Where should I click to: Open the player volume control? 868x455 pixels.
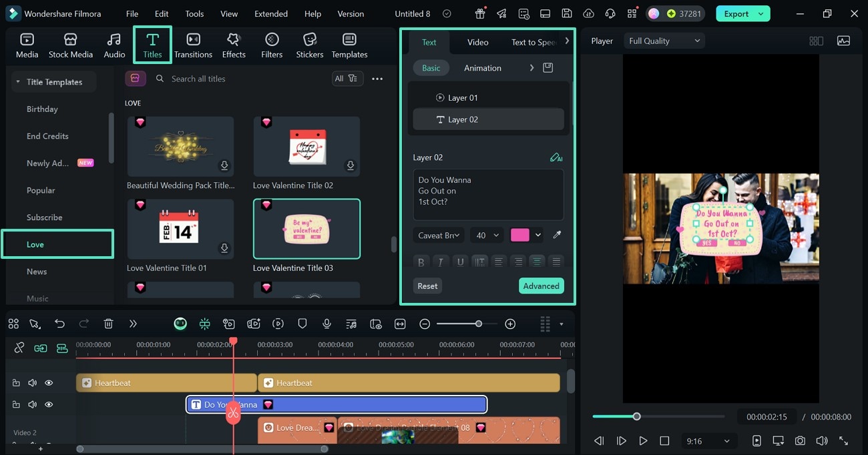coord(822,441)
